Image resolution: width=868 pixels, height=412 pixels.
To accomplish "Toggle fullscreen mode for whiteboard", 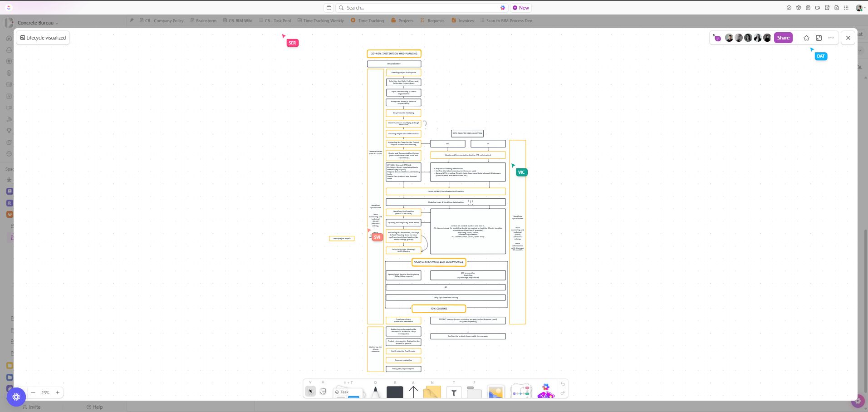I will click(x=819, y=38).
